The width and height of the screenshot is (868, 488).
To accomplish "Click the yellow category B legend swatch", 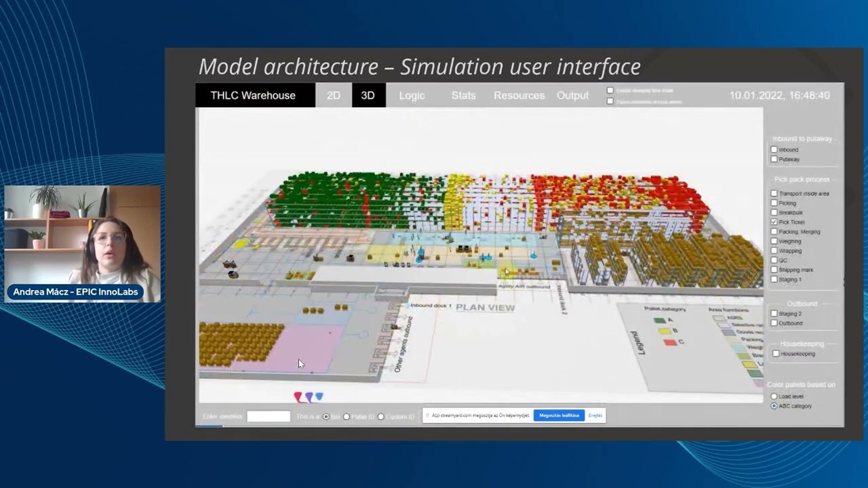I will point(665,331).
